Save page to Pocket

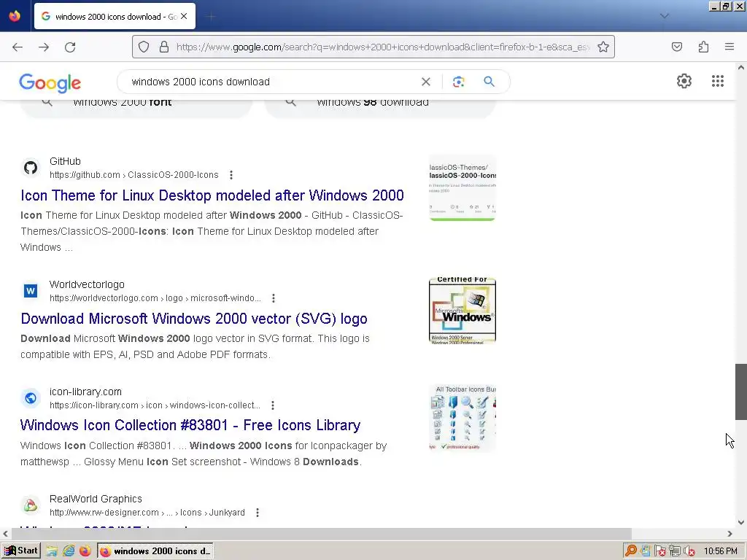(676, 47)
